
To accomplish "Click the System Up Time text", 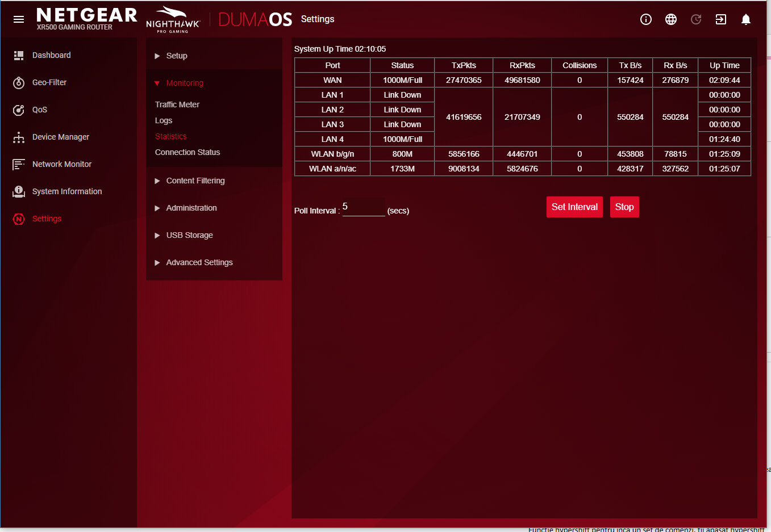I will (340, 49).
